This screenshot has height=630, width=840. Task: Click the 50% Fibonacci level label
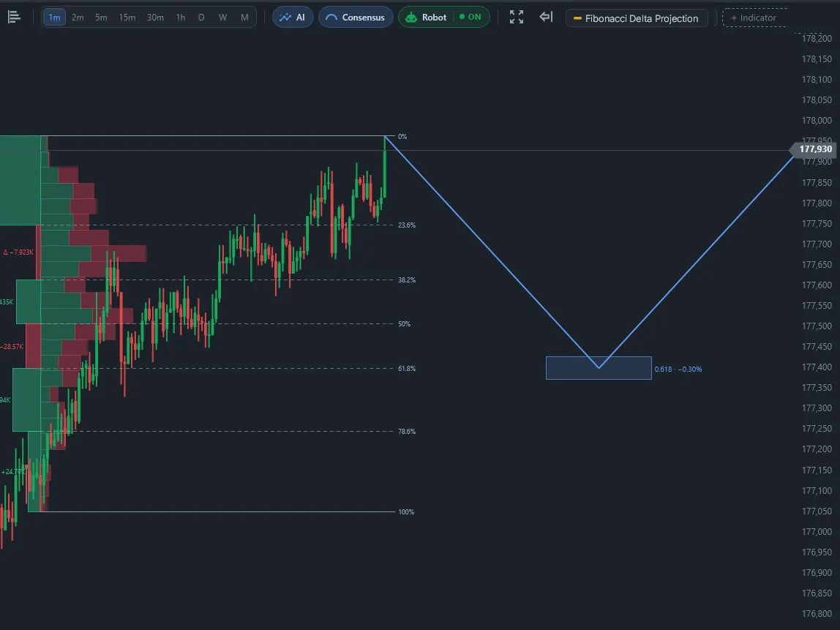point(404,324)
